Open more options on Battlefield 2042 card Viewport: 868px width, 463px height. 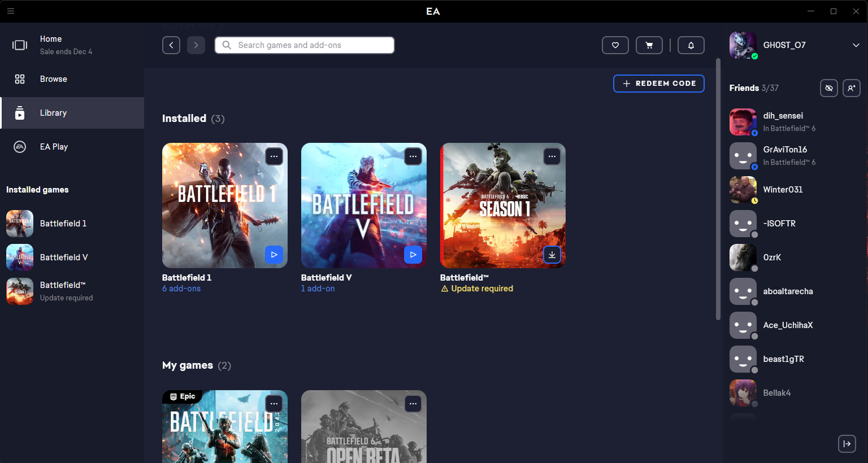pos(274,404)
